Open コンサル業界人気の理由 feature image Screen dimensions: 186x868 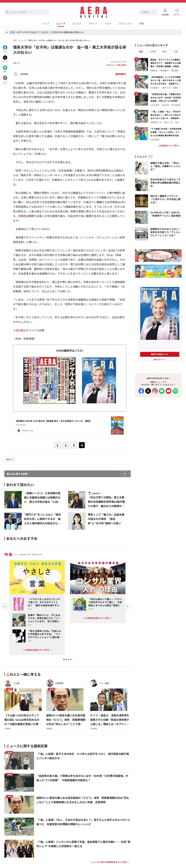click(98, 577)
